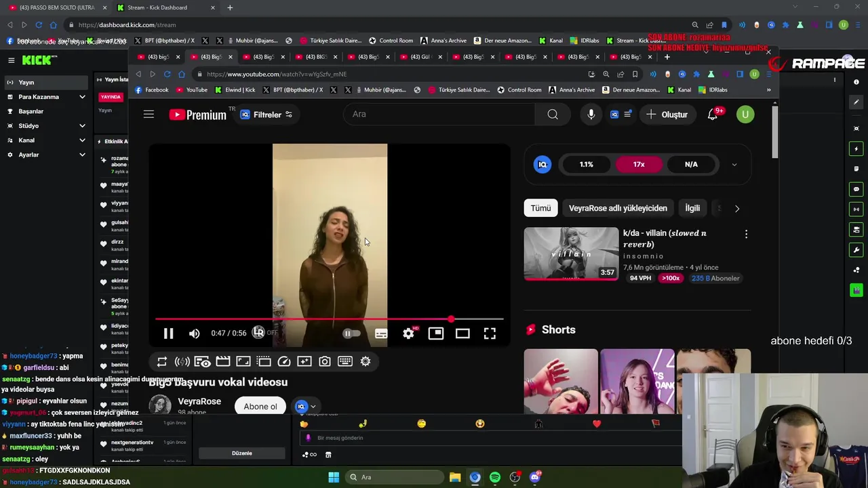Click the volume booster icon under video

(x=182, y=361)
